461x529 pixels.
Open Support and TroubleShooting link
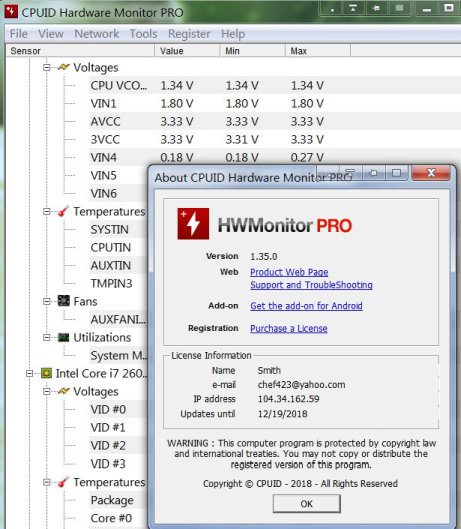click(311, 285)
